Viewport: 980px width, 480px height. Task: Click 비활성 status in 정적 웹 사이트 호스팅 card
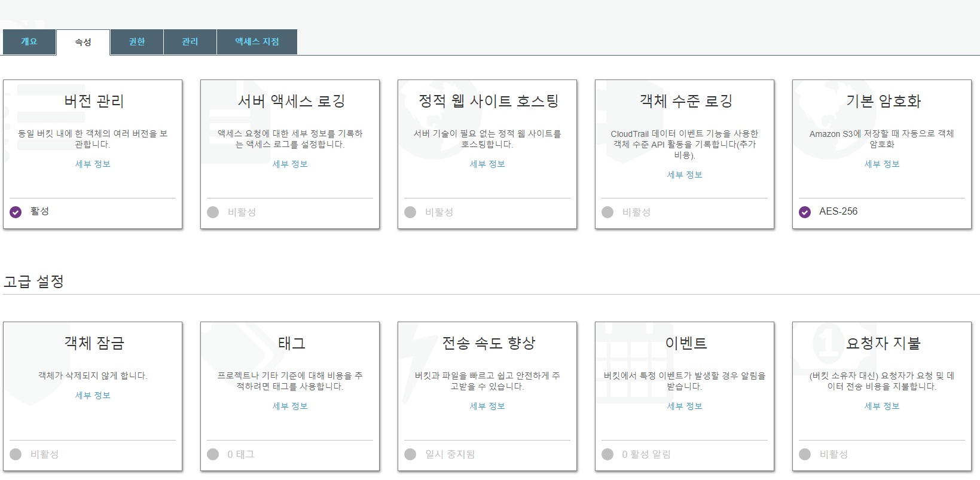[x=439, y=212]
